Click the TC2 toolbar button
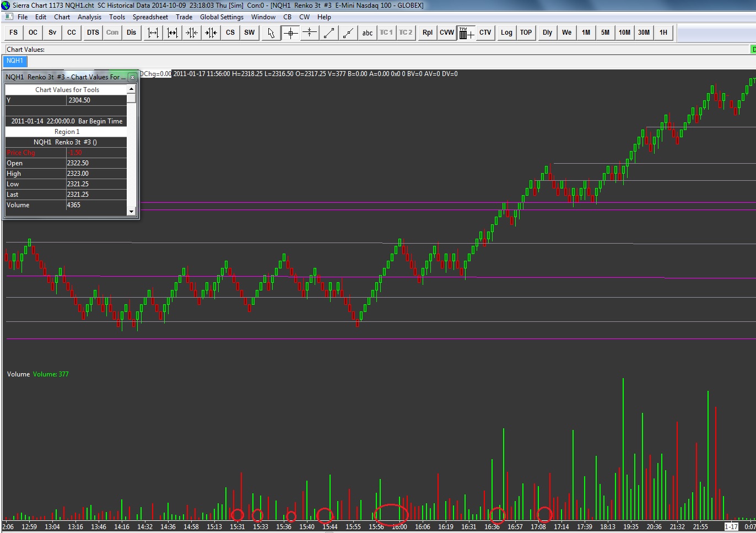The image size is (756, 533). (x=406, y=33)
